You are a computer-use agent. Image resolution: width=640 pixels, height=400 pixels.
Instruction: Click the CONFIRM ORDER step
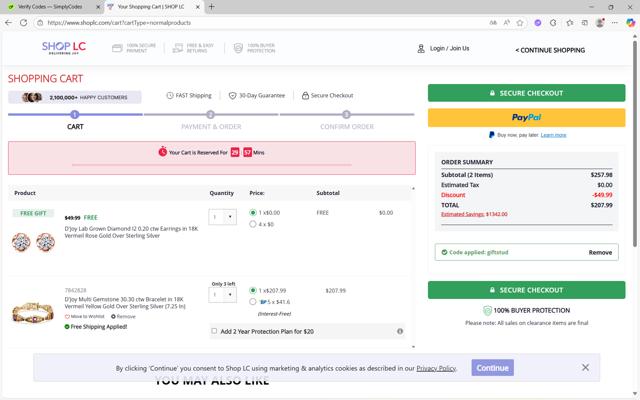click(x=347, y=127)
